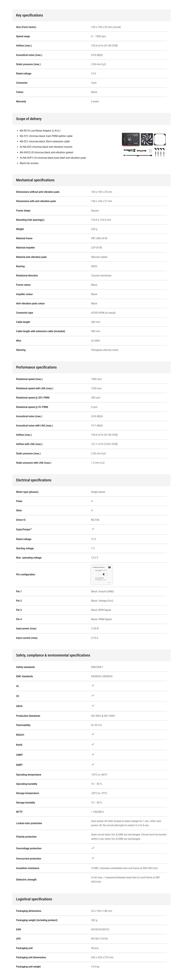Viewport: 183px width, 980px height.
Task: Click the EMRT checkmark icon
Action: (x=93, y=764)
